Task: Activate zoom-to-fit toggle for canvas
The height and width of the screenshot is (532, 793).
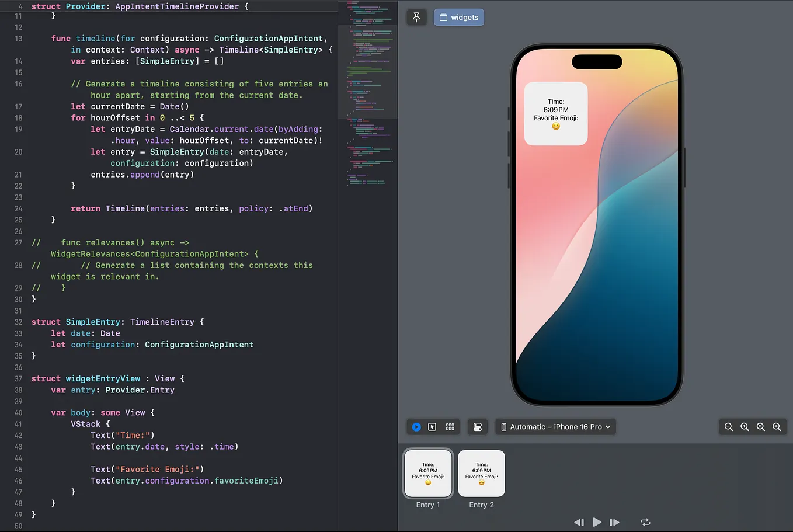Action: [x=761, y=426]
